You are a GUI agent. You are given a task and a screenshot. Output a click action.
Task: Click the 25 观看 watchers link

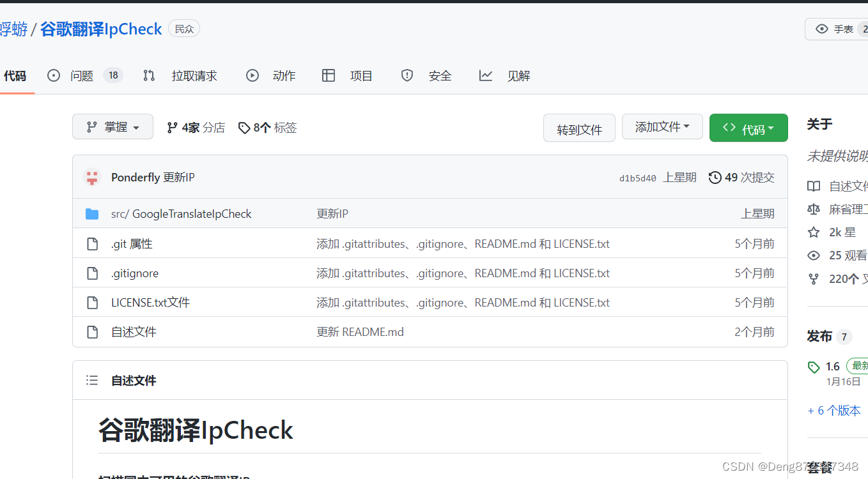848,255
